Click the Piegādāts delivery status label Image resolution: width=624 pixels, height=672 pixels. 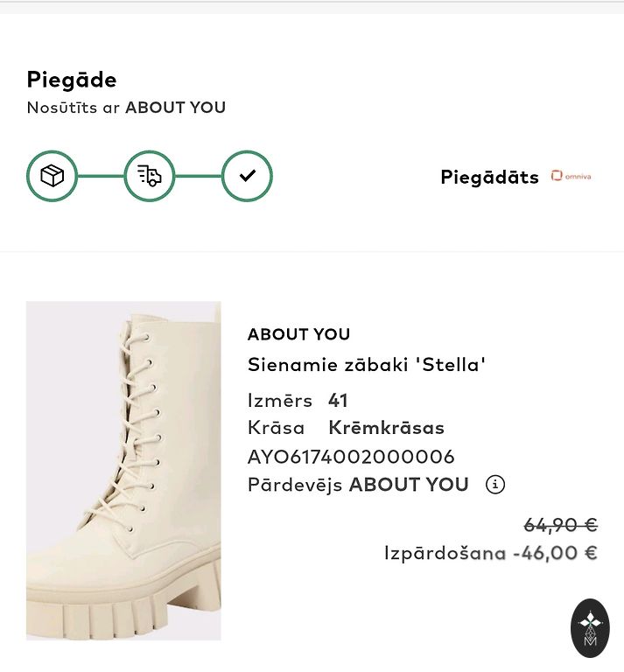coord(489,178)
